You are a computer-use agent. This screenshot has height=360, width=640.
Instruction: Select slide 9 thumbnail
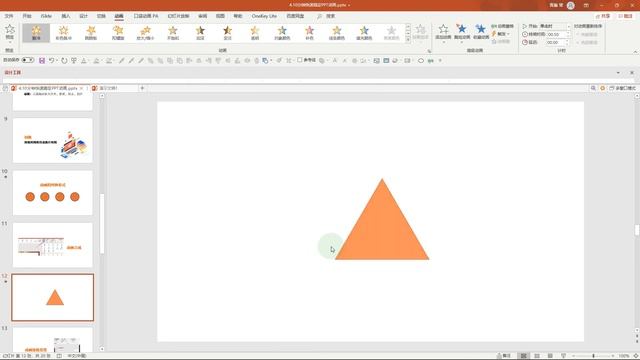tap(53, 140)
